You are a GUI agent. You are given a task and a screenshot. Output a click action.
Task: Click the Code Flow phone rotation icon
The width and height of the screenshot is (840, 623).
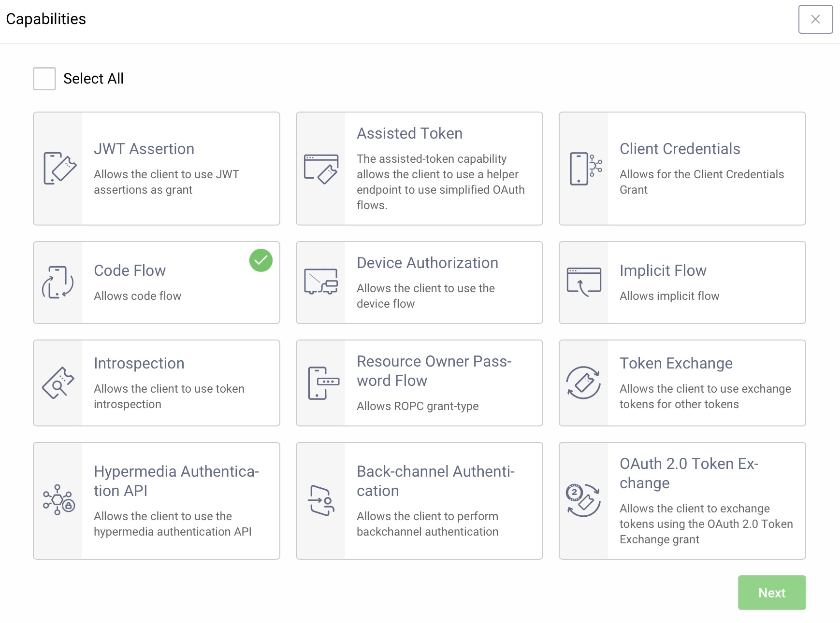(x=58, y=282)
